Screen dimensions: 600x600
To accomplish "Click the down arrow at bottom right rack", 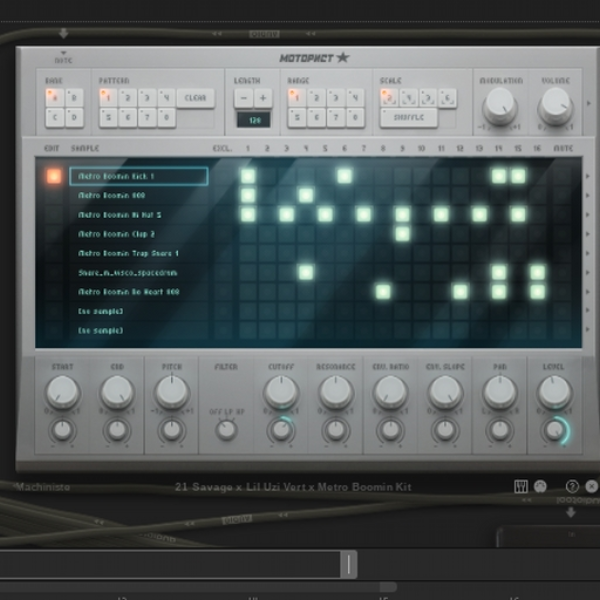I will tap(571, 512).
